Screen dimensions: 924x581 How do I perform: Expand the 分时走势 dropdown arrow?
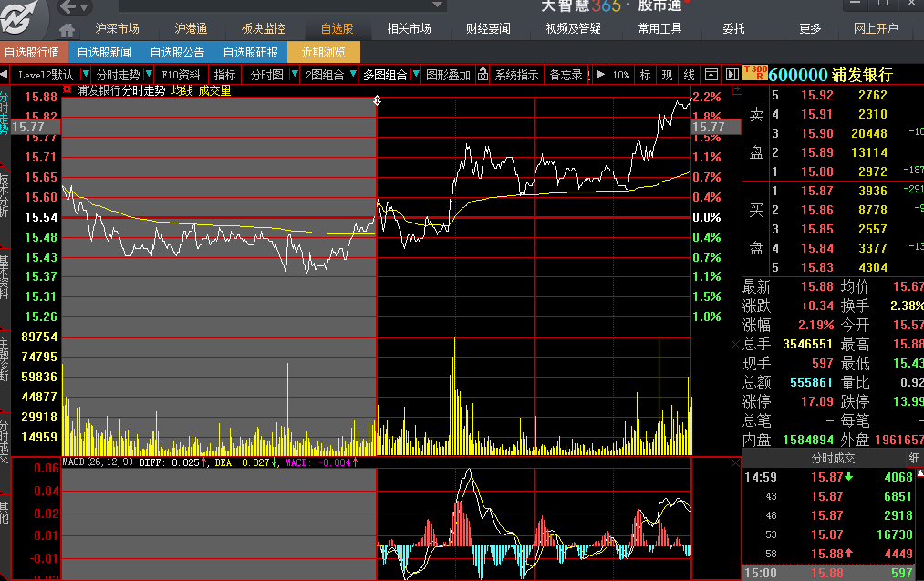click(149, 74)
